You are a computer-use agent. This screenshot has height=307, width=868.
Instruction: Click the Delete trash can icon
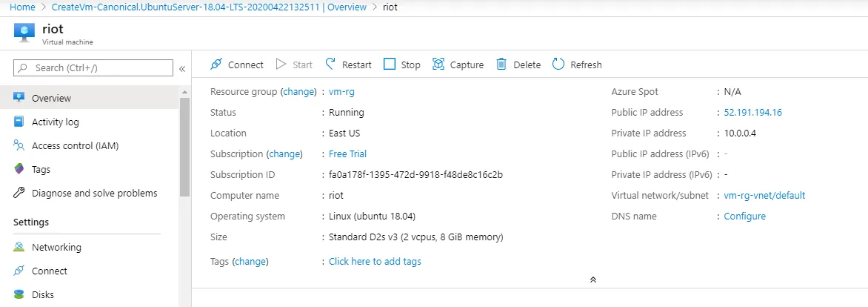coord(501,65)
